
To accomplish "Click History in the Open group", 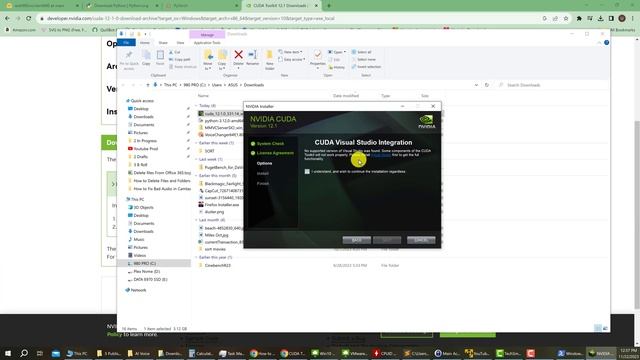I will click(337, 67).
